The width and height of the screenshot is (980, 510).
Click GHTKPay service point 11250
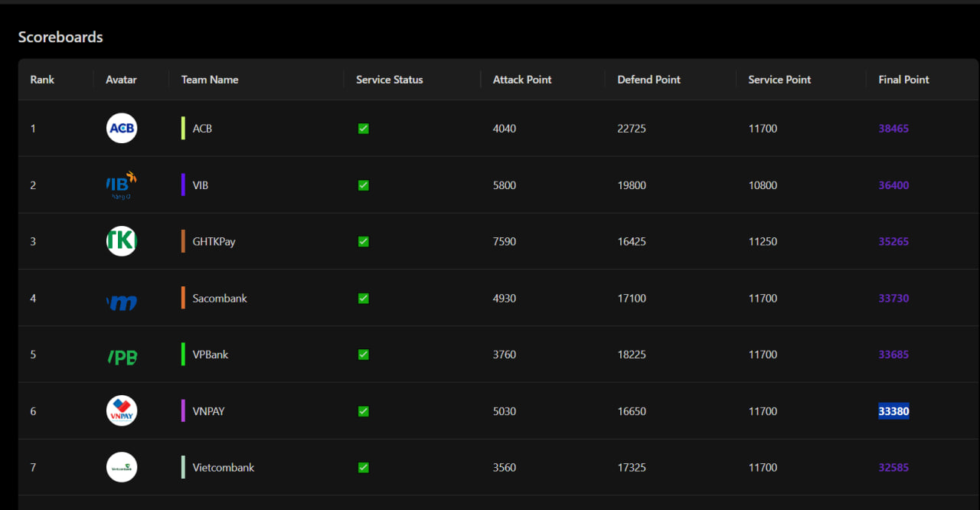pyautogui.click(x=763, y=241)
